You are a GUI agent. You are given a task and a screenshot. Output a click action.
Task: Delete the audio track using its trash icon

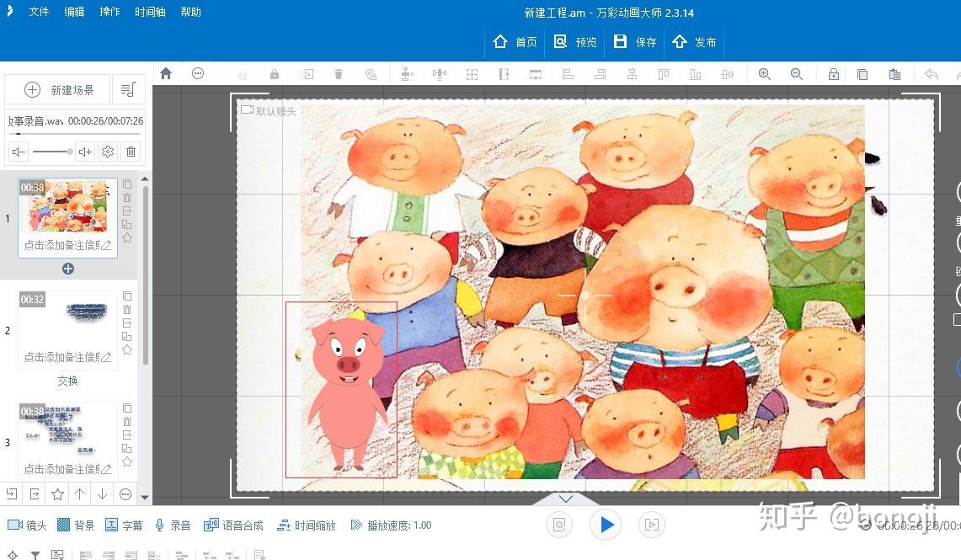click(131, 152)
